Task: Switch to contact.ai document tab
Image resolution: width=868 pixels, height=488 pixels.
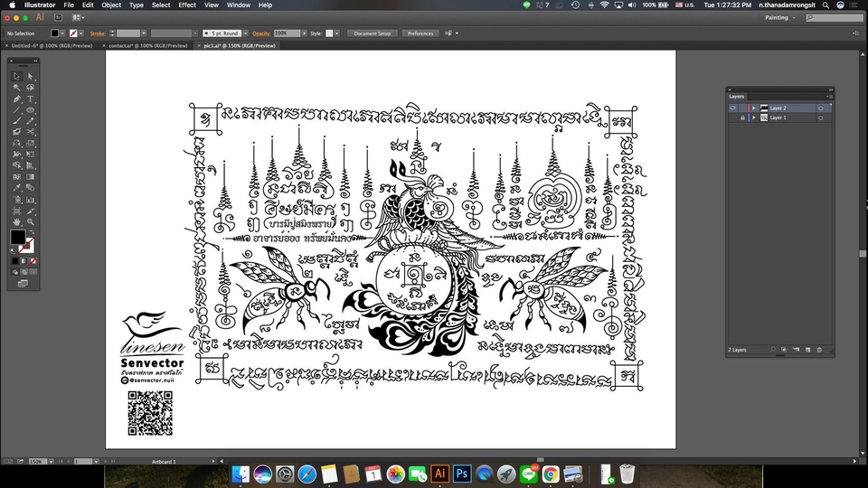Action: pos(147,45)
